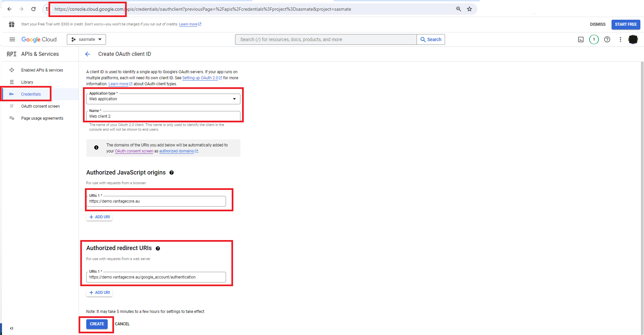
Task: Open the three-dot more options menu
Action: [x=620, y=39]
